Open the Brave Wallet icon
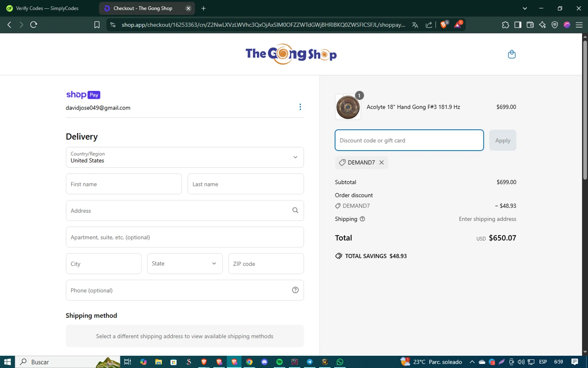 coord(530,25)
